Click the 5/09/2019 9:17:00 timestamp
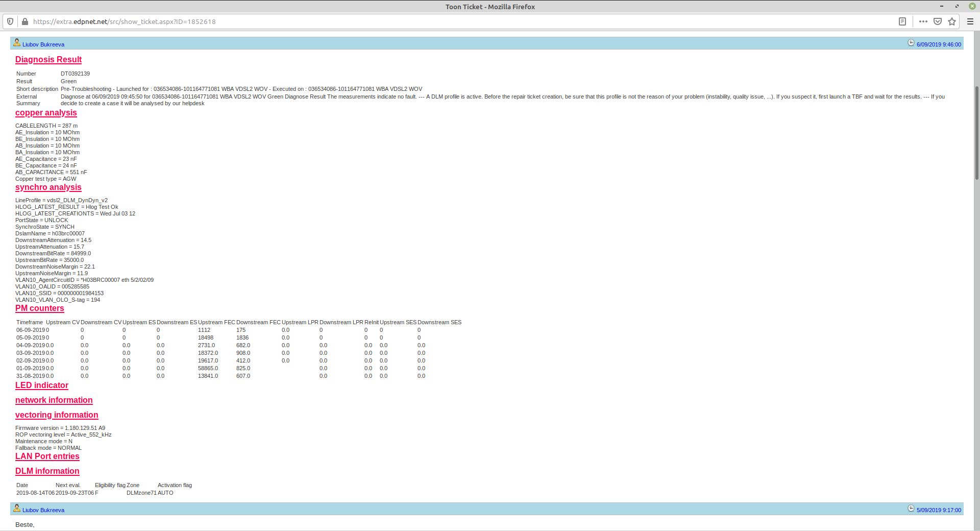Screen dimensions: 980x531 [939, 510]
